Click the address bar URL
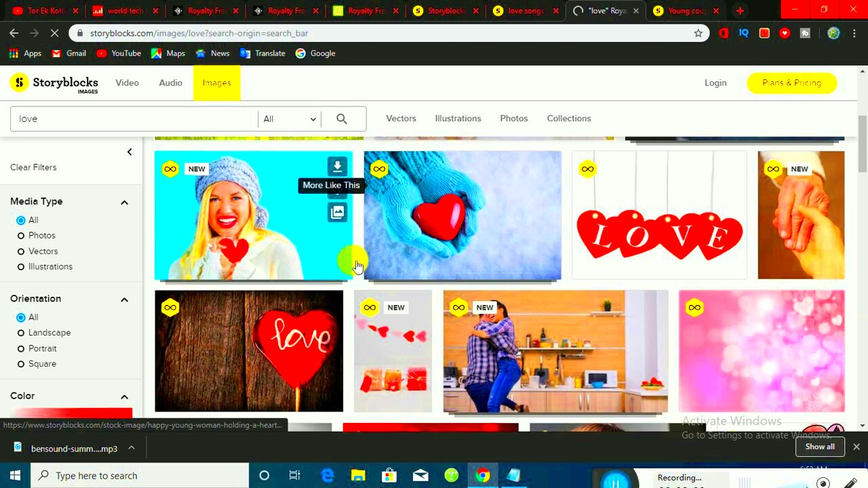 pyautogui.click(x=199, y=33)
